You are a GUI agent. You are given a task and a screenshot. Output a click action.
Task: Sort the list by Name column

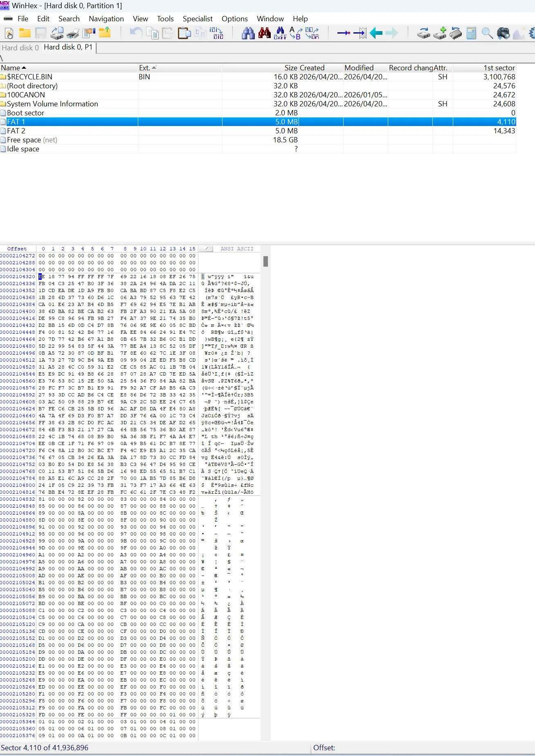click(69, 68)
